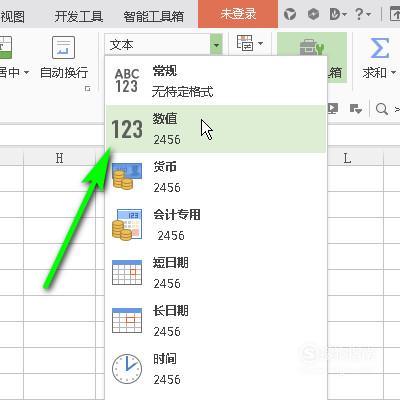Open the 文本 number format dropdown arrow
The width and height of the screenshot is (400, 400).
[x=216, y=44]
